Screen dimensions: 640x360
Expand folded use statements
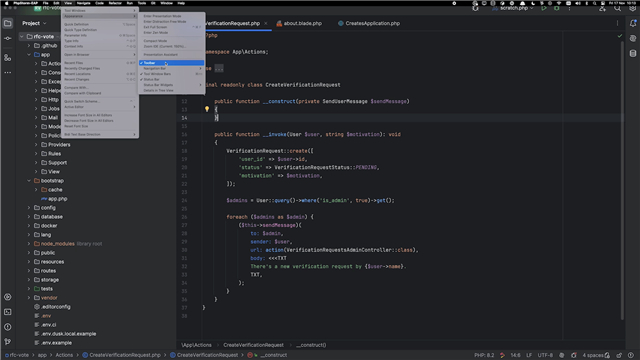click(219, 68)
